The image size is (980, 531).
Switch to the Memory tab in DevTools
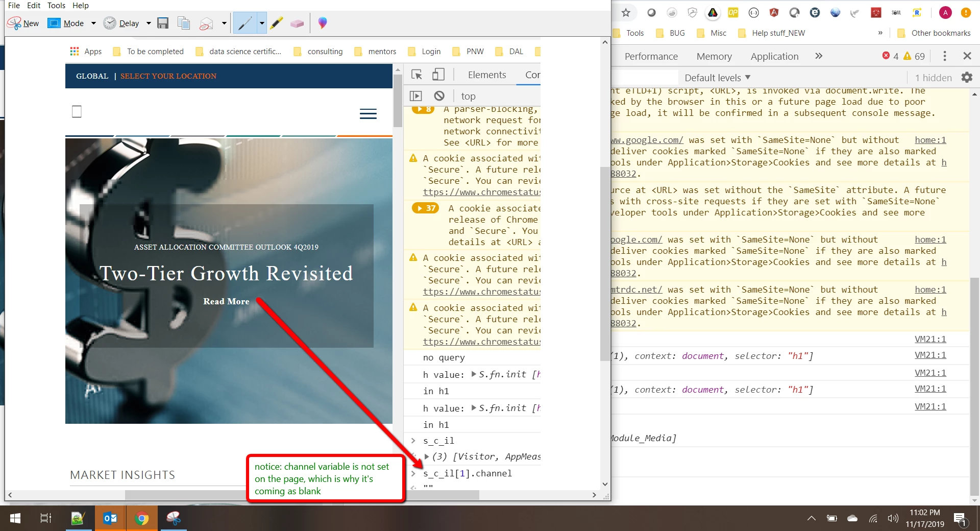click(x=714, y=57)
